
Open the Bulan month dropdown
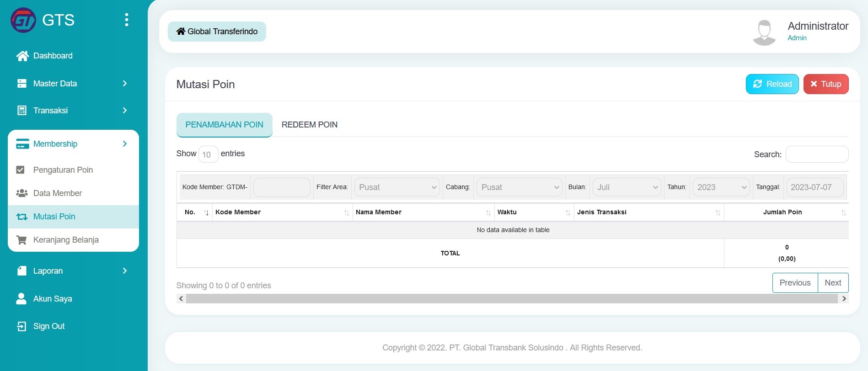[627, 187]
